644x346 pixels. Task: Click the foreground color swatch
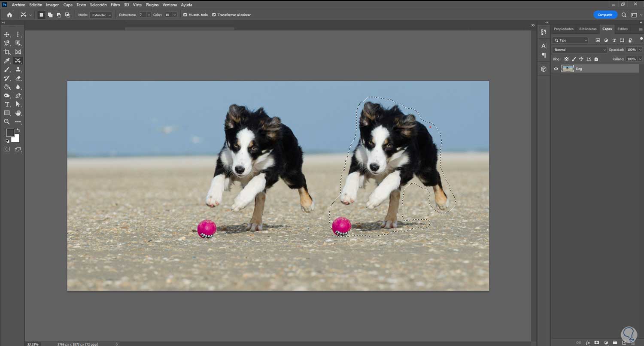[10, 133]
